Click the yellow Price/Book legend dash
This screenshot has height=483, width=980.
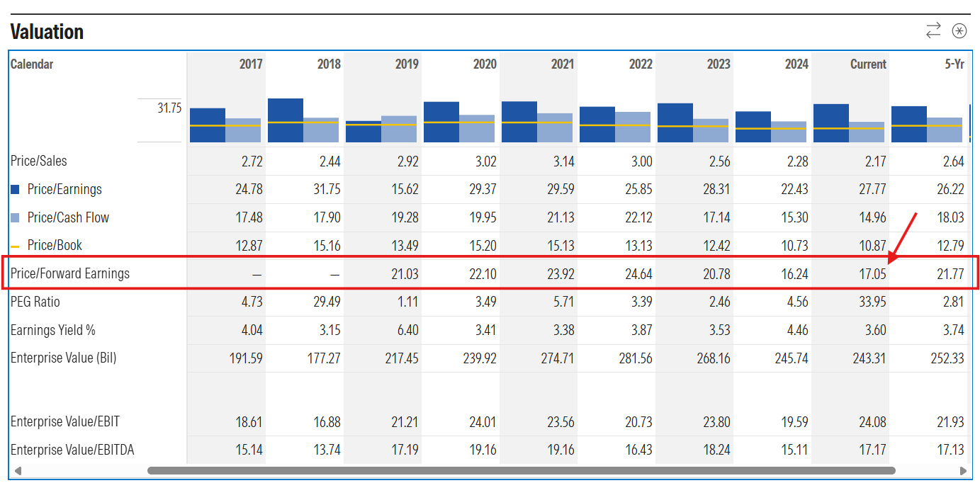[15, 246]
